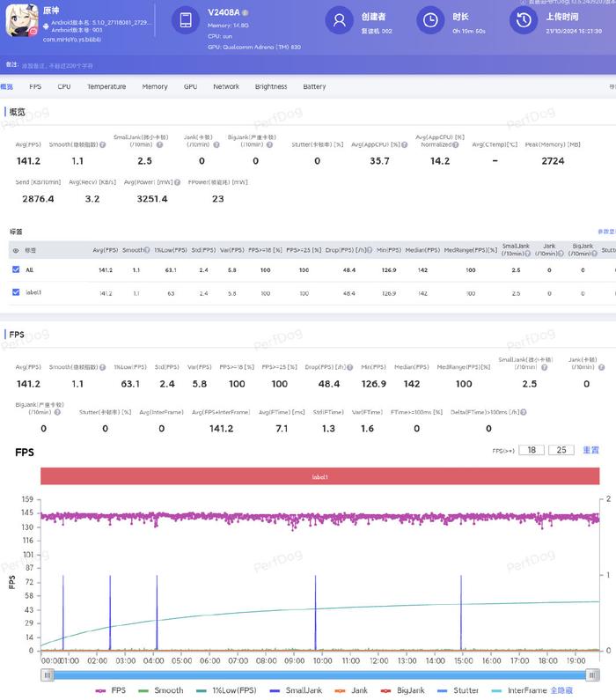Screen dimensions: 616x700
Task: Select the GPU tab
Action: tap(190, 87)
